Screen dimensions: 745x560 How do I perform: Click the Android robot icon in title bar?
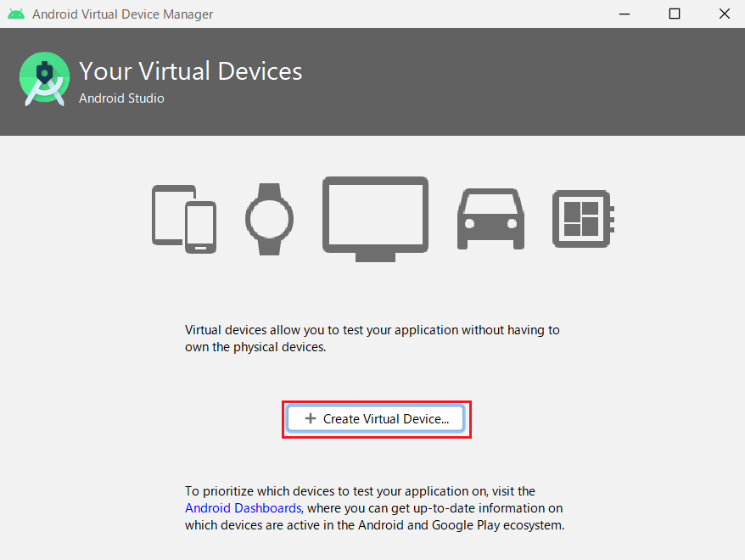[16, 14]
